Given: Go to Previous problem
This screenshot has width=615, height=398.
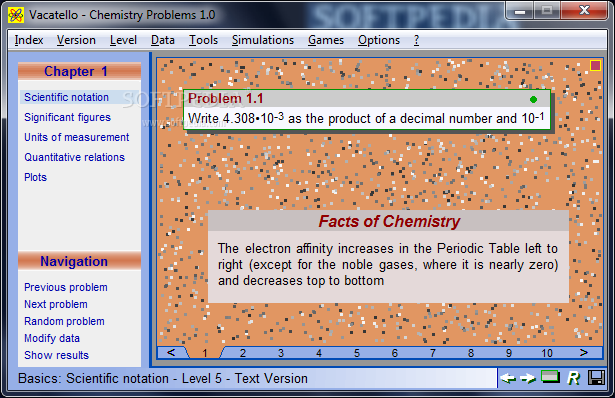Looking at the screenshot, I should pos(66,287).
